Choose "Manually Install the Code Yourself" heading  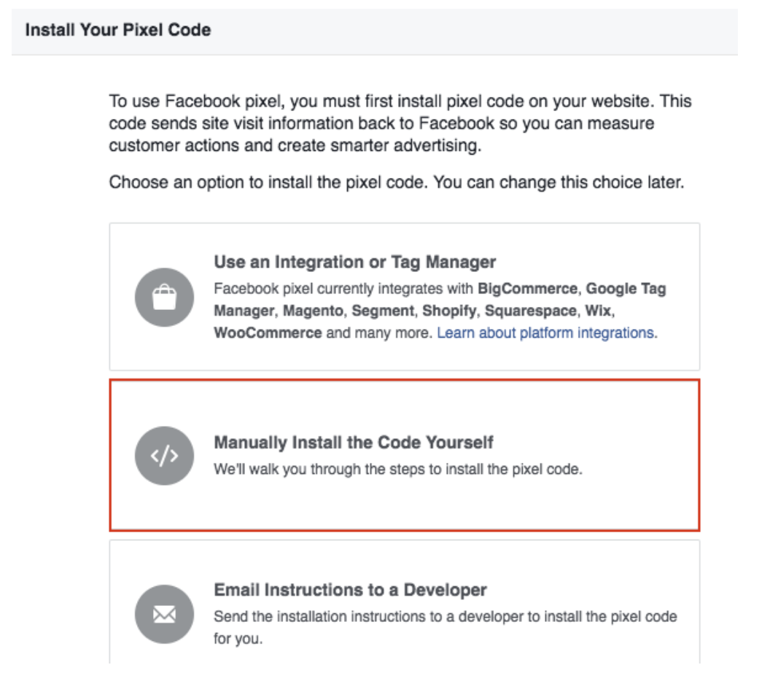coord(354,443)
